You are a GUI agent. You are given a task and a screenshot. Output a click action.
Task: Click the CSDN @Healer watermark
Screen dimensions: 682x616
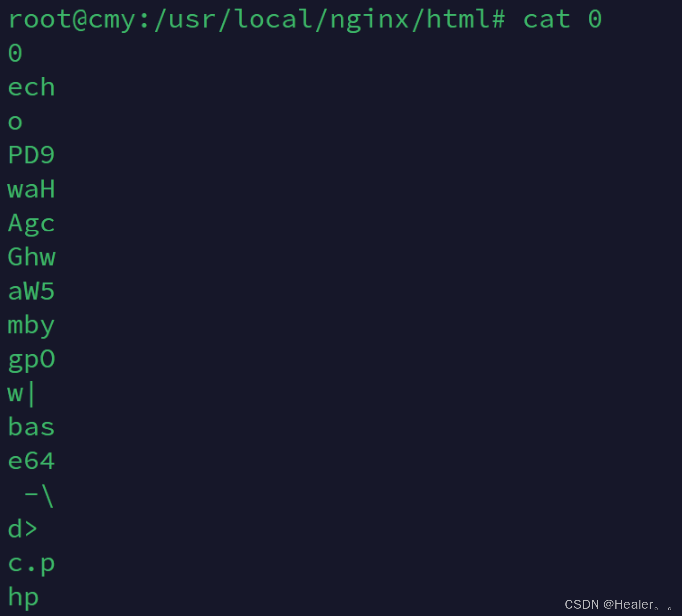click(x=618, y=605)
